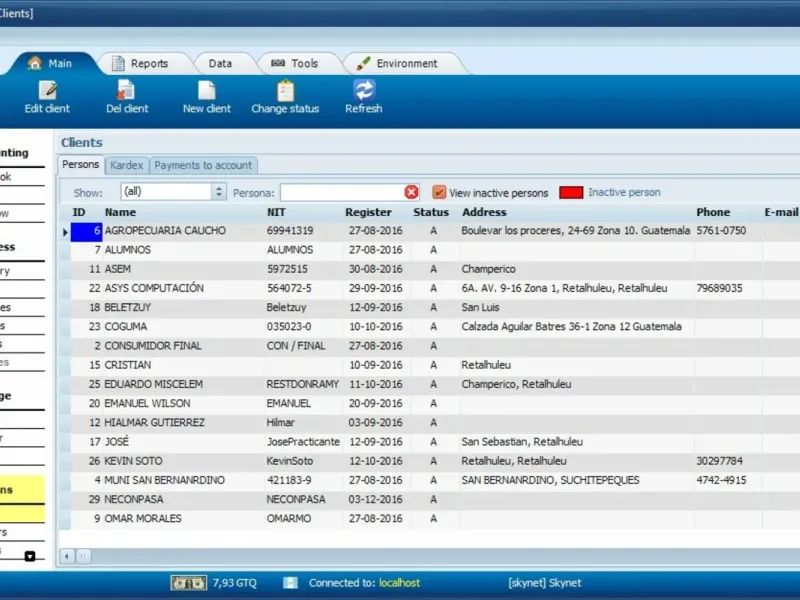
Task: Click the 7,93 GTQ status entry
Action: 234,583
